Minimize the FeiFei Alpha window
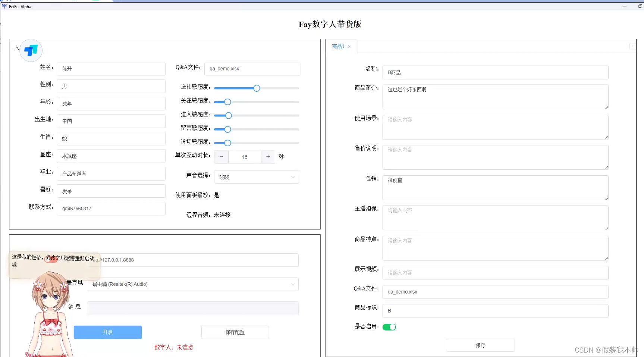The height and width of the screenshot is (357, 644). click(625, 6)
